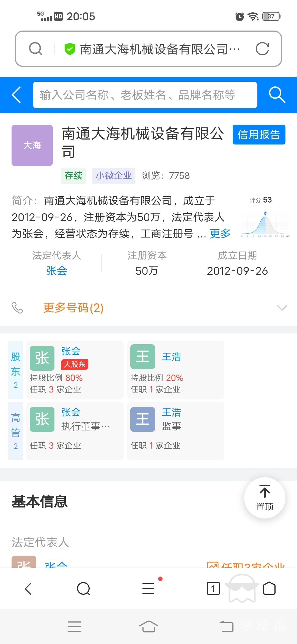Tap the browser address bar search icon
This screenshot has width=297, height=644.
[x=36, y=49]
